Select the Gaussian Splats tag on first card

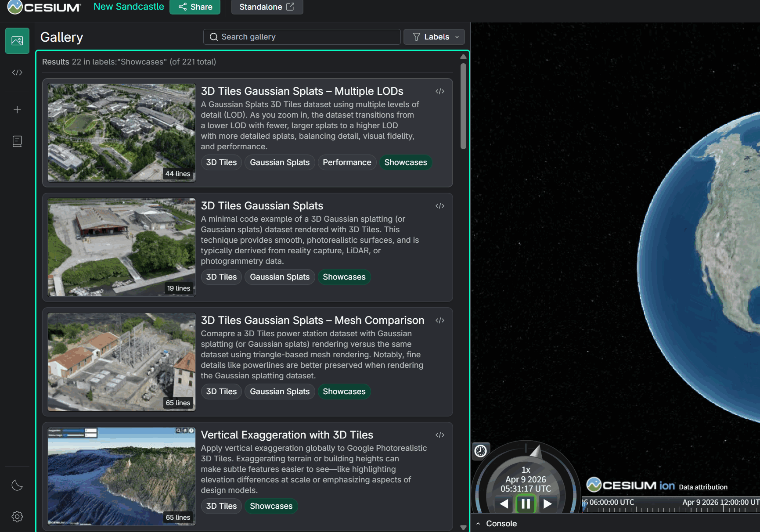[x=279, y=162]
